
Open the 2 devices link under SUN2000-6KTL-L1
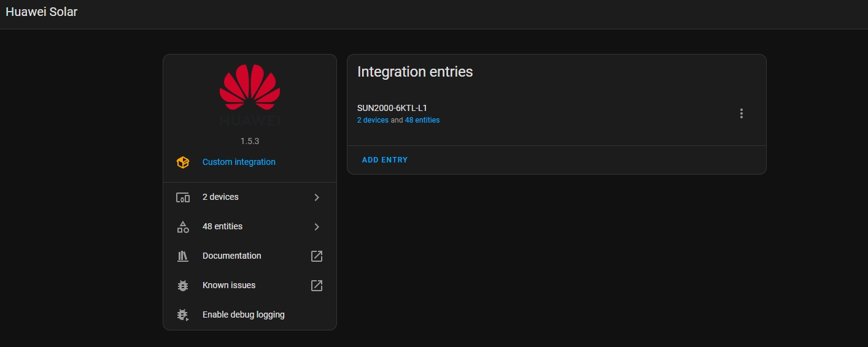click(x=373, y=120)
